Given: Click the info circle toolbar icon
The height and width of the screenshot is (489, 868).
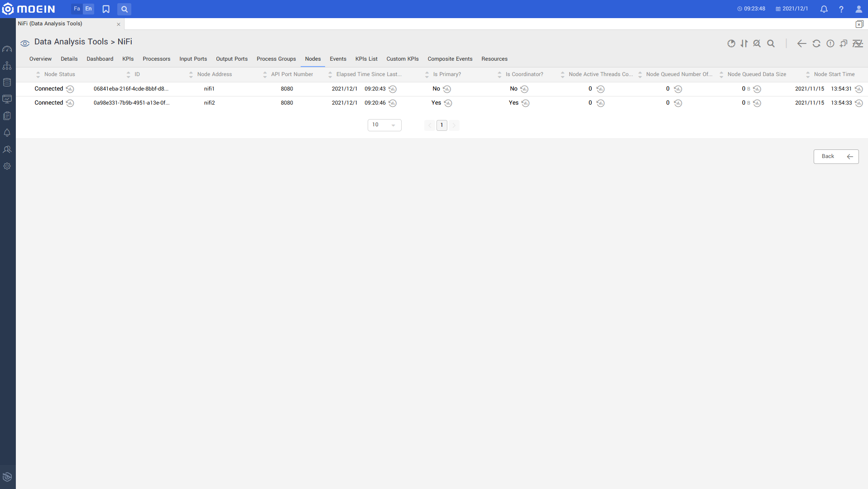Looking at the screenshot, I should click(830, 43).
